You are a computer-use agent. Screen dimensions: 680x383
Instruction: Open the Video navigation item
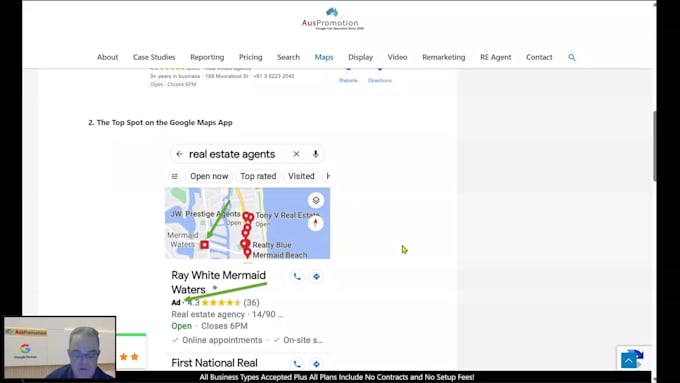tap(397, 57)
